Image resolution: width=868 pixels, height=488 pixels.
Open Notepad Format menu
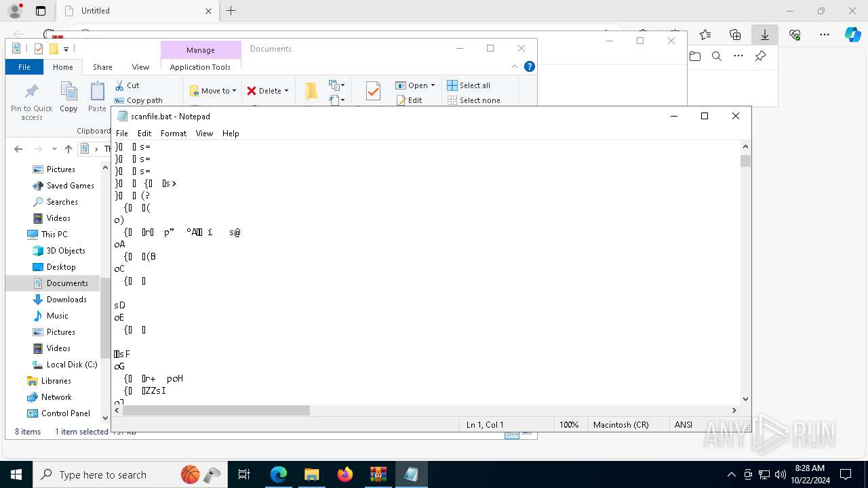[174, 134]
